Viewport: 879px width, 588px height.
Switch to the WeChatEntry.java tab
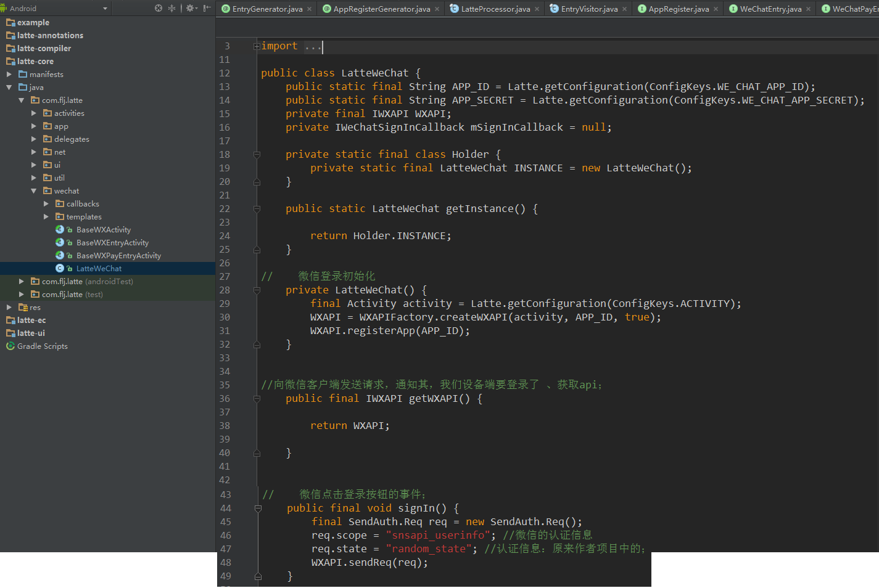click(770, 9)
